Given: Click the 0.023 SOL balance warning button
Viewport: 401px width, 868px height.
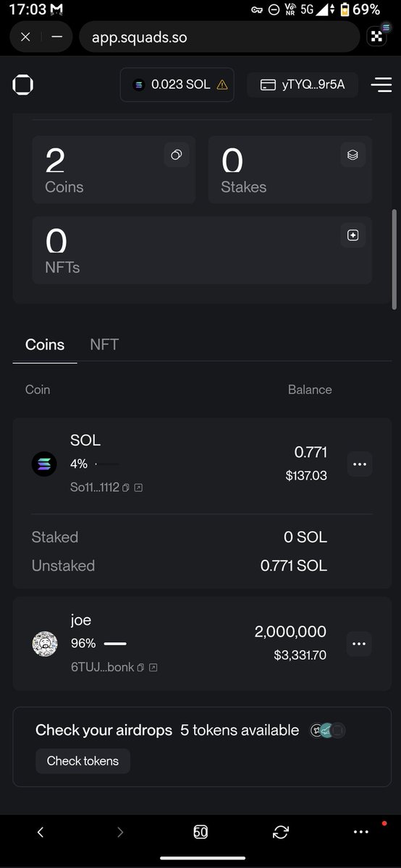Looking at the screenshot, I should pyautogui.click(x=177, y=85).
